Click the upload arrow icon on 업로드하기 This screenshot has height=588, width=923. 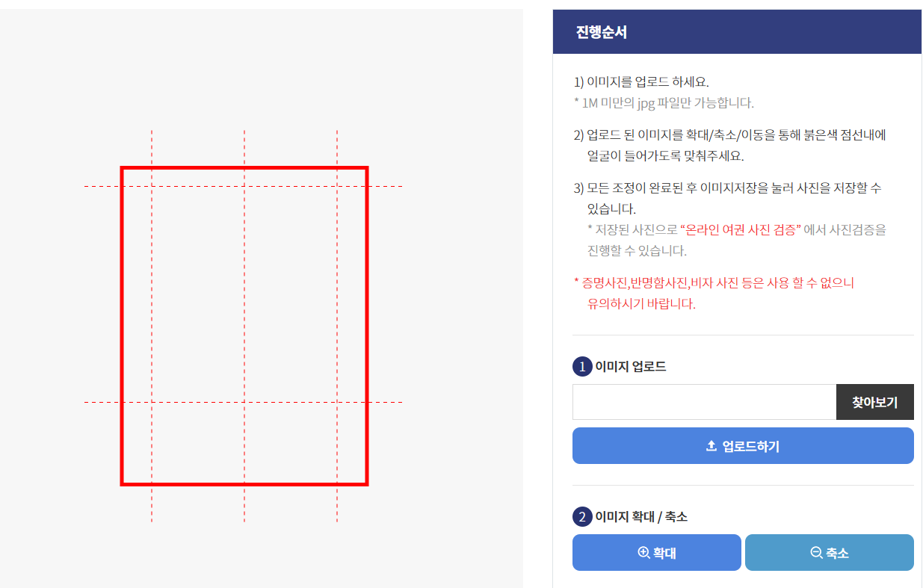(711, 445)
